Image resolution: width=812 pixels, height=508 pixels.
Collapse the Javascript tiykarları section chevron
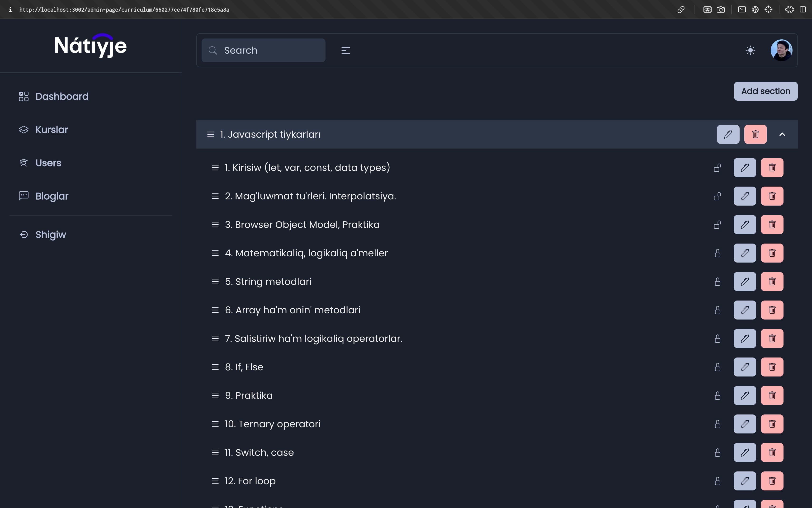coord(782,134)
